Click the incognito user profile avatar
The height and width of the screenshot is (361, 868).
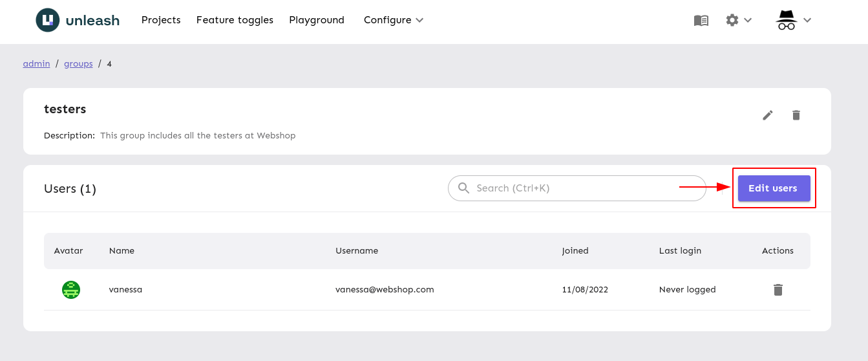(x=785, y=21)
